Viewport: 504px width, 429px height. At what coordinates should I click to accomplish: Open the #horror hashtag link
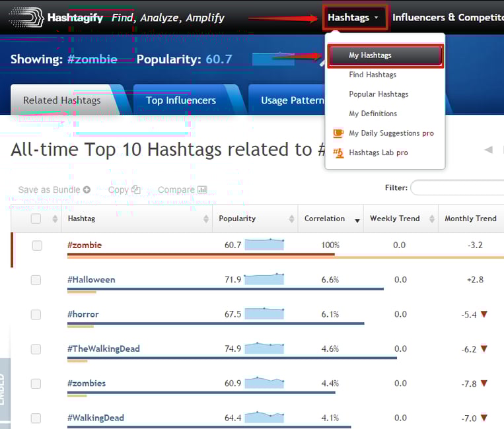click(83, 314)
